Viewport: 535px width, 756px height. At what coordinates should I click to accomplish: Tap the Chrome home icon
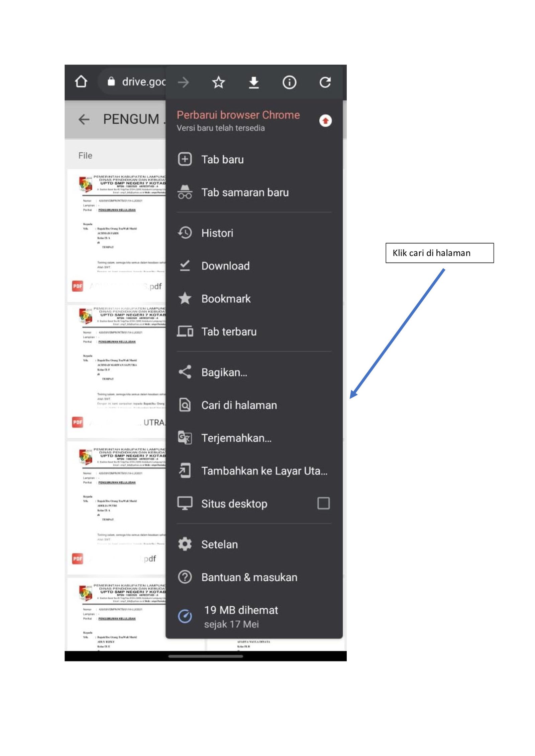(81, 82)
